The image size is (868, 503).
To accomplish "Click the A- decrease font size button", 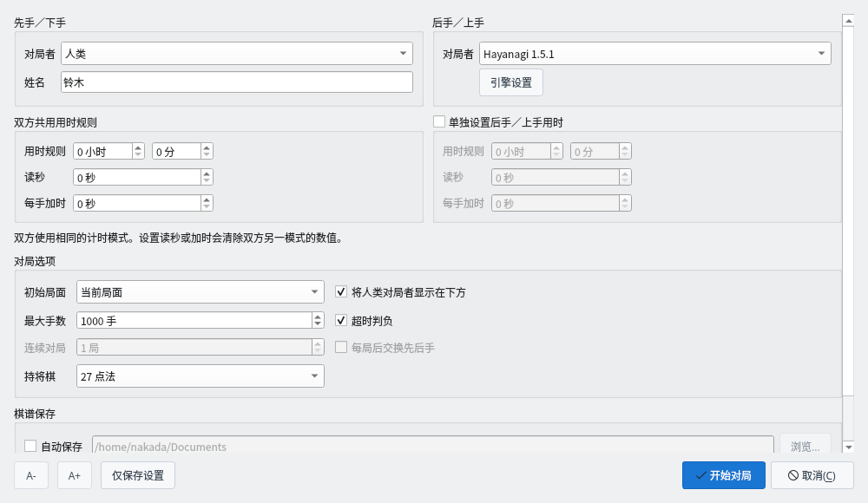I will (31, 475).
